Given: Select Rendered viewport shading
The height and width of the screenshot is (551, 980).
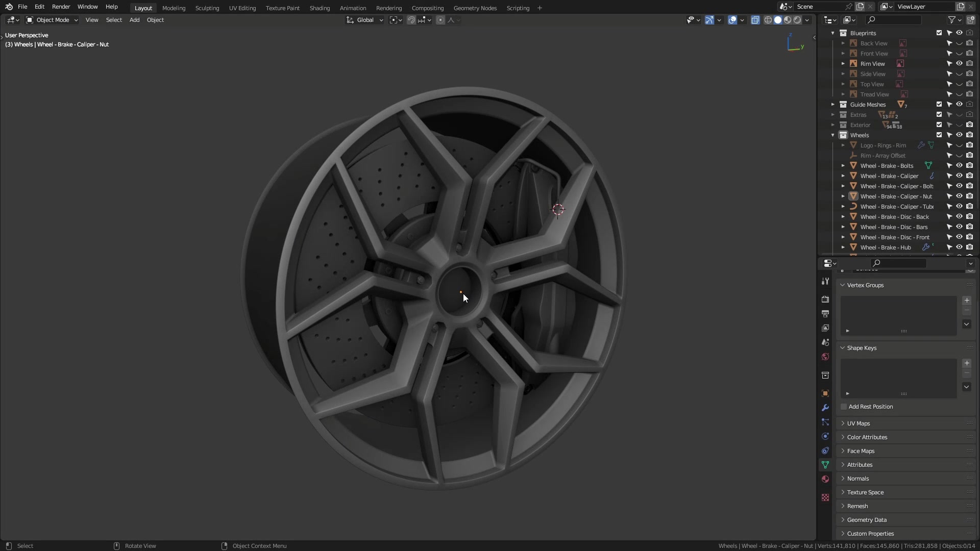Looking at the screenshot, I should point(797,20).
